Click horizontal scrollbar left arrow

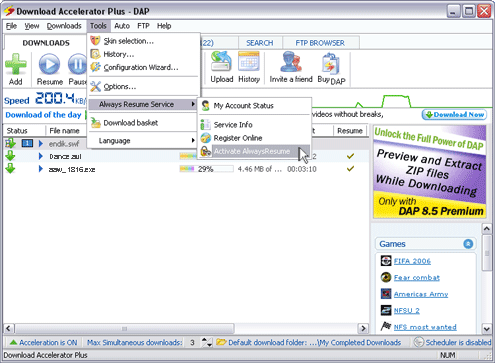click(x=9, y=329)
